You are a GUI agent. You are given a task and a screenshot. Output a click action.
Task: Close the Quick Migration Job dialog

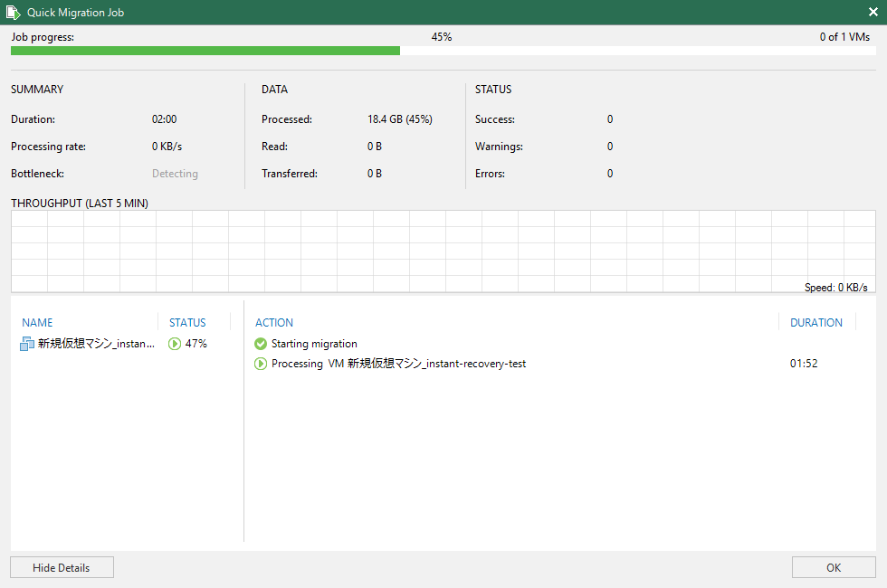point(873,12)
